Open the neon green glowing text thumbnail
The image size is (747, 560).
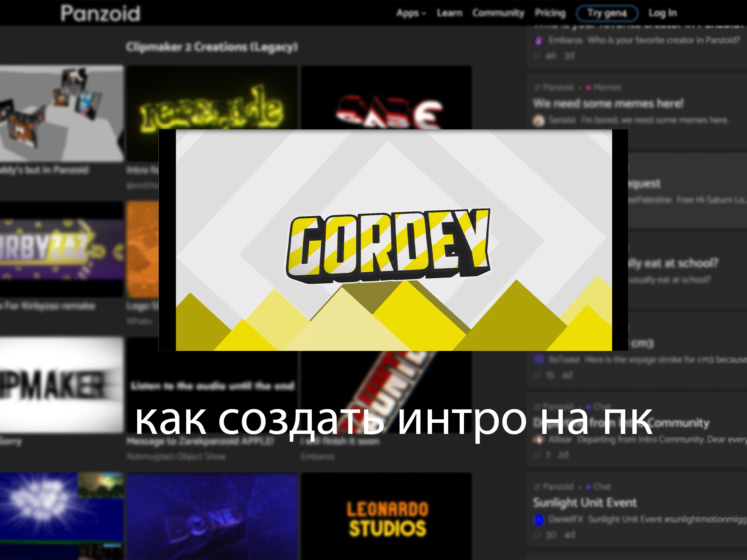[212, 98]
